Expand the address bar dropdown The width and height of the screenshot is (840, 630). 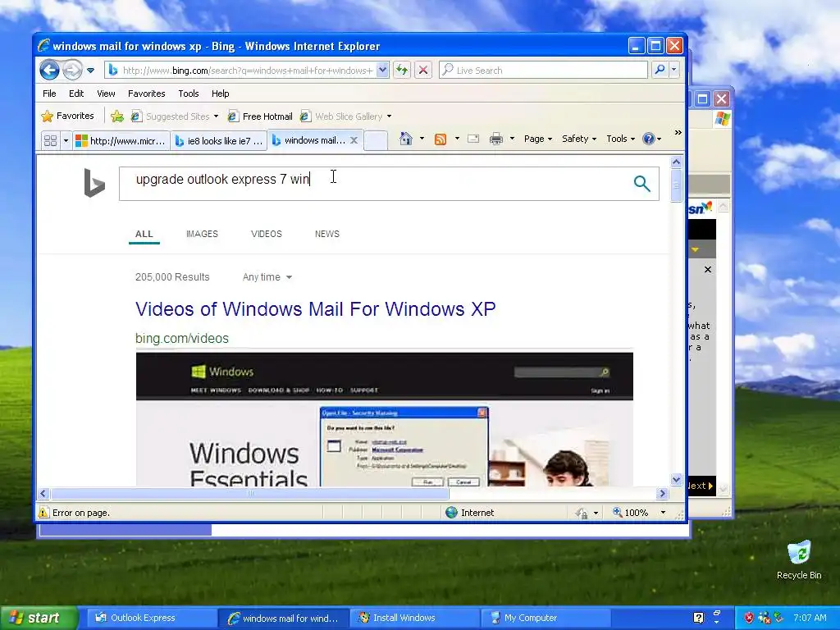tap(382, 71)
